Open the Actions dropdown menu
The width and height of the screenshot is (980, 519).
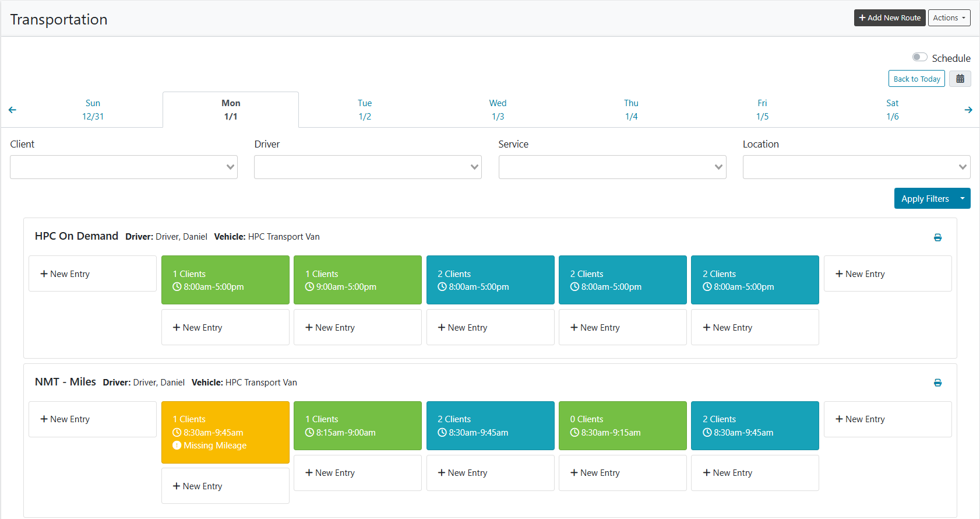pyautogui.click(x=949, y=18)
